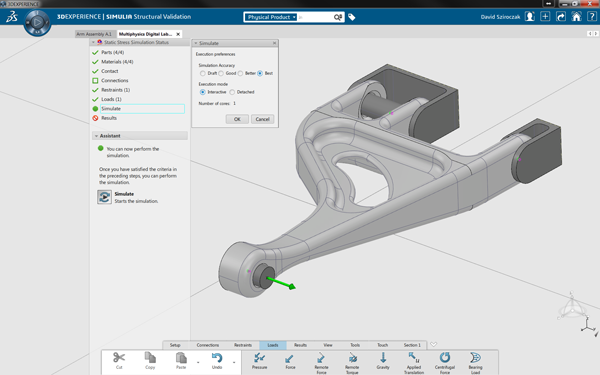
Task: Click the share arrow icon
Action: pyautogui.click(x=561, y=16)
